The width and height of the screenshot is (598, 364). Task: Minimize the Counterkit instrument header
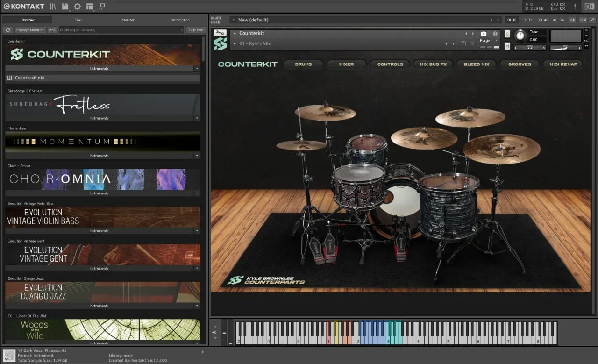click(587, 36)
